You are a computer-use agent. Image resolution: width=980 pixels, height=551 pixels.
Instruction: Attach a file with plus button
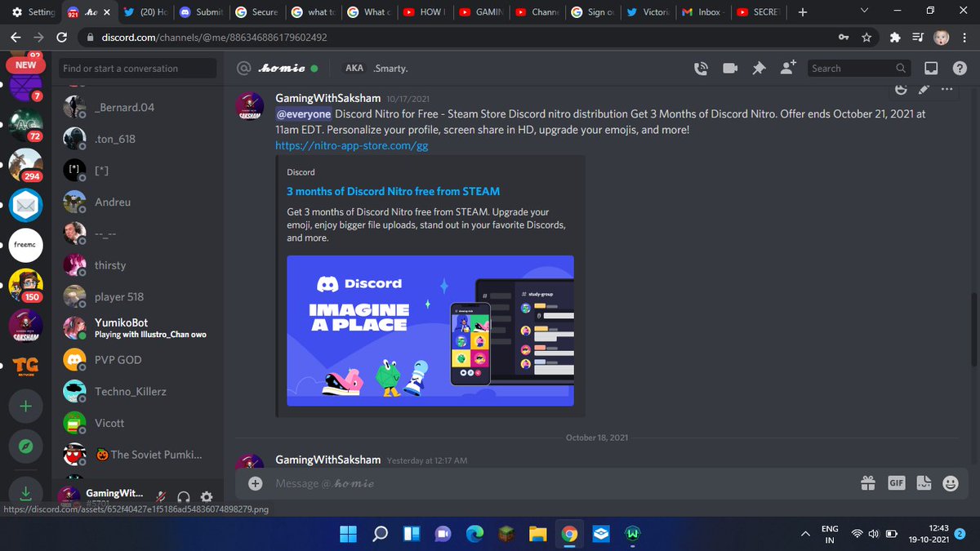pyautogui.click(x=255, y=483)
